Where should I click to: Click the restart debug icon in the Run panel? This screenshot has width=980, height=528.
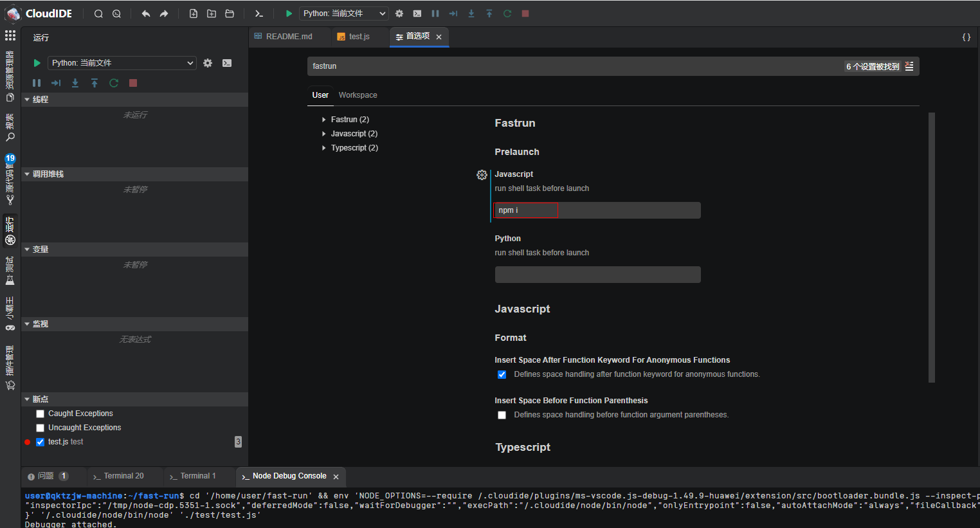[114, 83]
